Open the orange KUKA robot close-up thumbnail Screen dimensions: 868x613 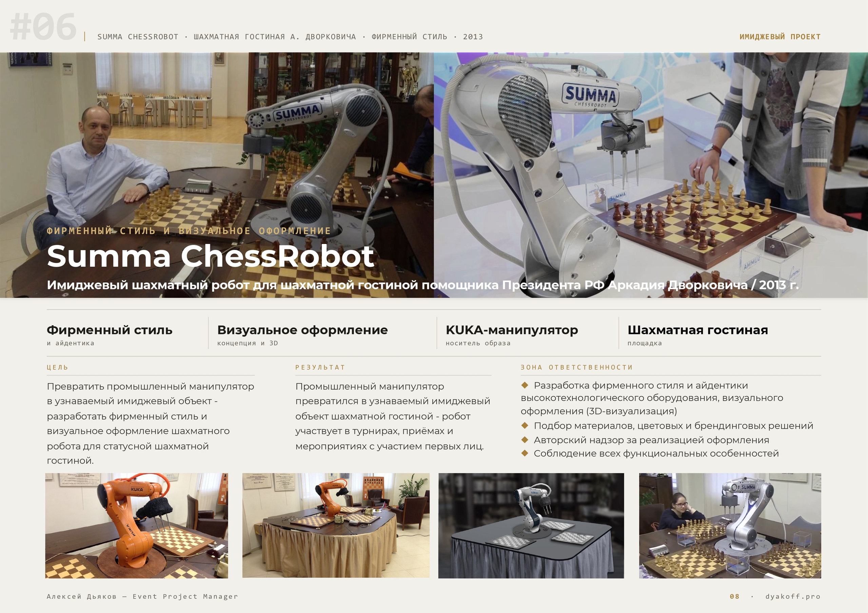(137, 526)
